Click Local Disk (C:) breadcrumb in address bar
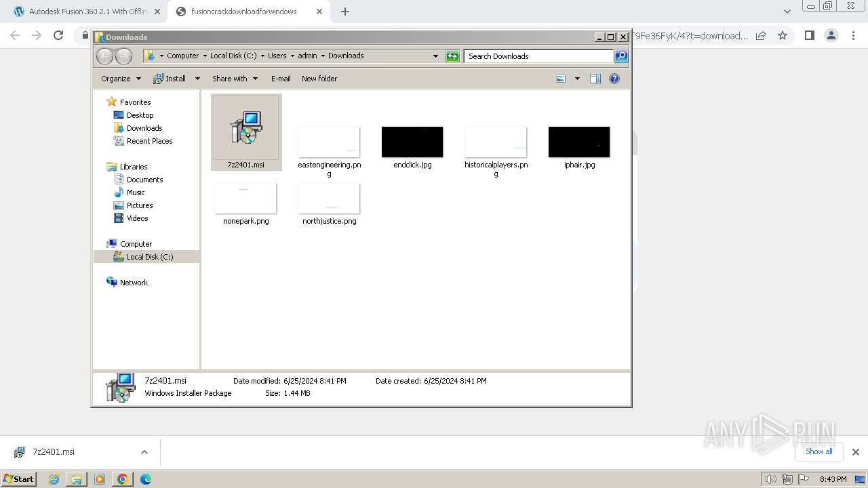This screenshot has height=488, width=868. coord(233,56)
